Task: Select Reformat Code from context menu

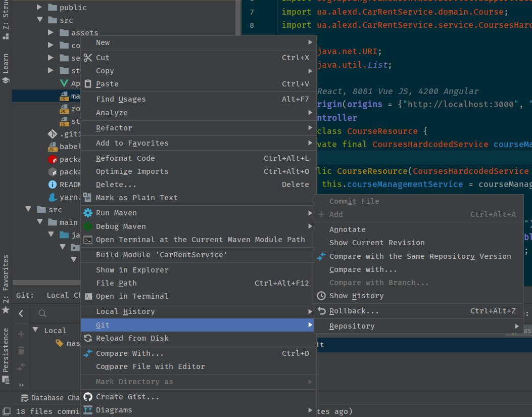Action: click(x=125, y=158)
